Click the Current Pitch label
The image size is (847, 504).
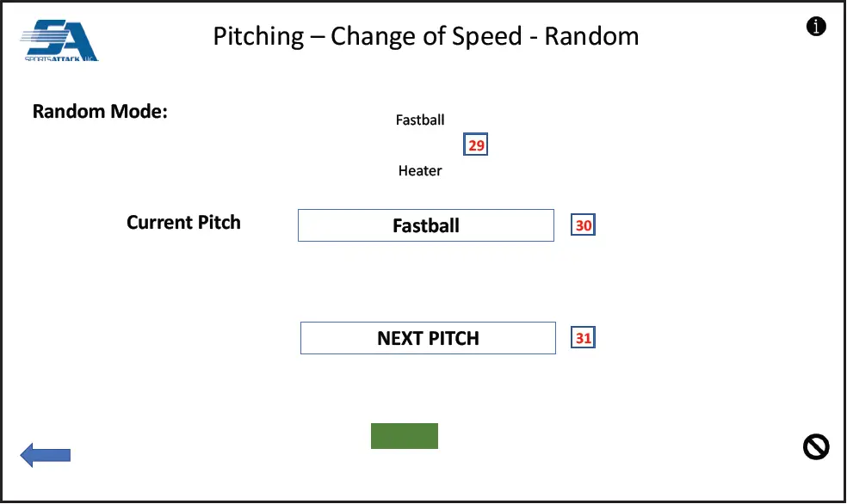[183, 223]
